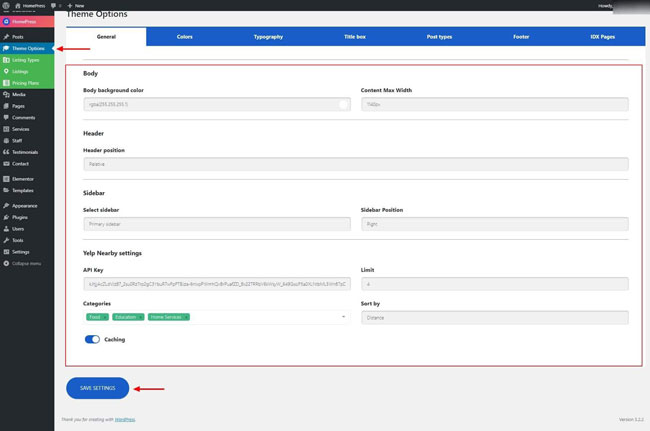
Task: Click the Elementor icon in sidebar
Action: [6, 179]
